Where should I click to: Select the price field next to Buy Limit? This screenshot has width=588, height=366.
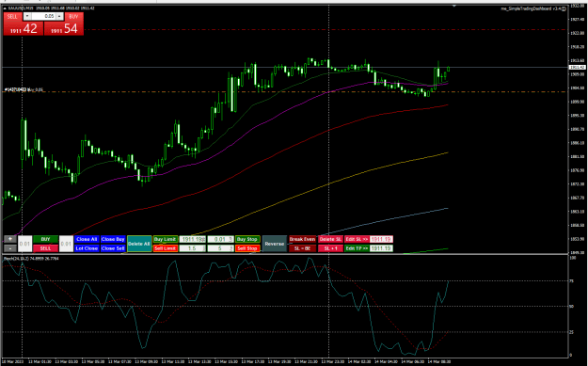pyautogui.click(x=192, y=239)
